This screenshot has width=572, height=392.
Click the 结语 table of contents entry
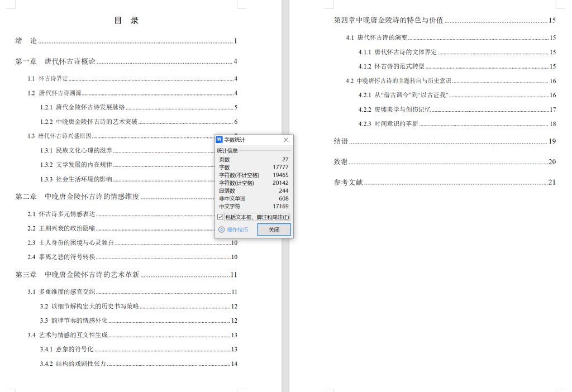341,141
